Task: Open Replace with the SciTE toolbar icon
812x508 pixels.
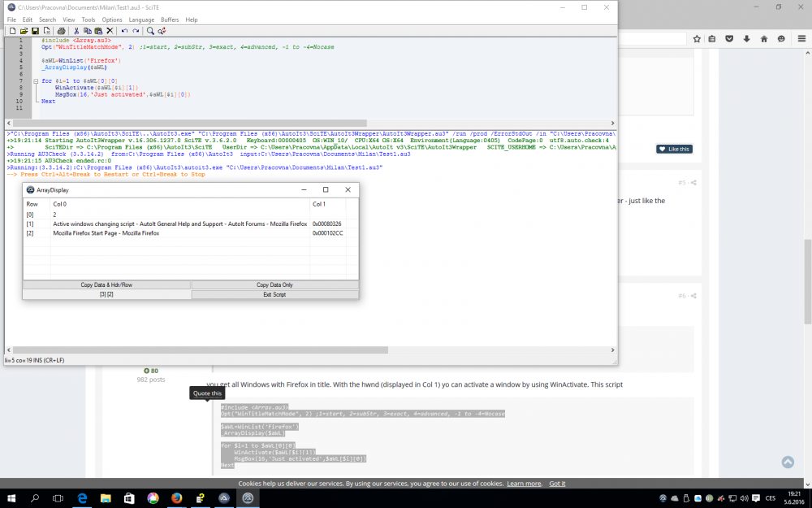Action: tap(162, 31)
